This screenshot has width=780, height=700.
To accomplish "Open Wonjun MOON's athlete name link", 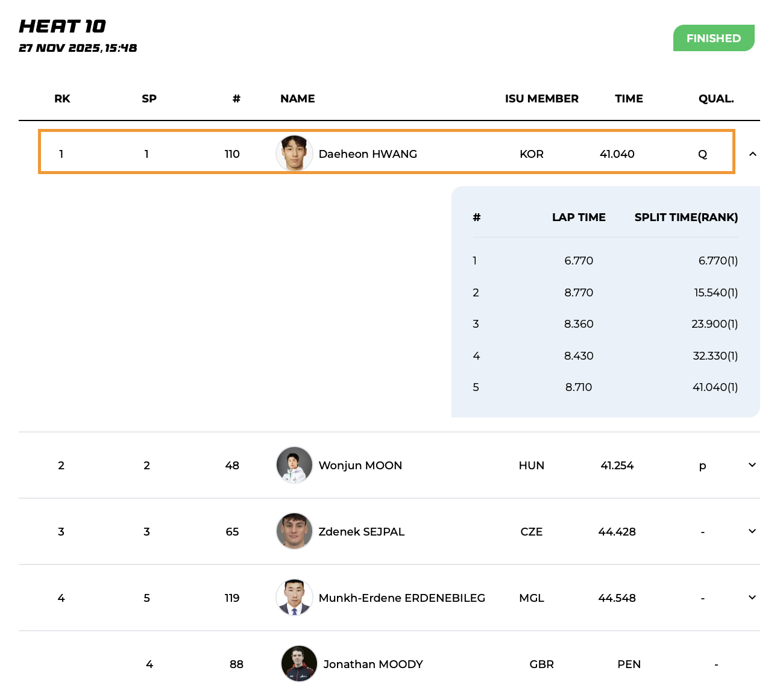I will click(360, 466).
